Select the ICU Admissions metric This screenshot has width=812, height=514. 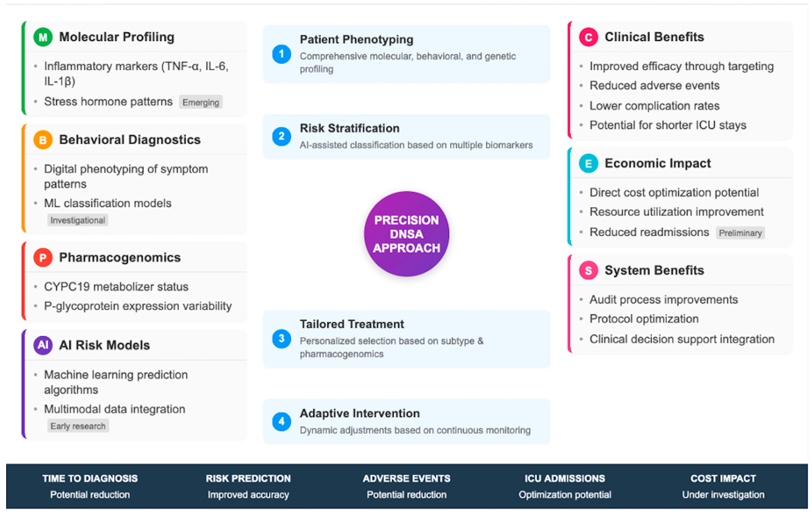[x=565, y=486]
